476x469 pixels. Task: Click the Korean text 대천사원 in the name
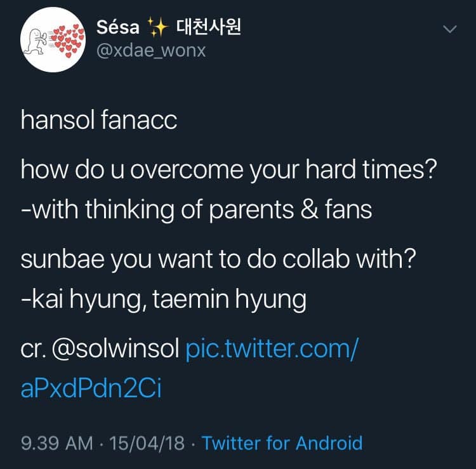(209, 29)
